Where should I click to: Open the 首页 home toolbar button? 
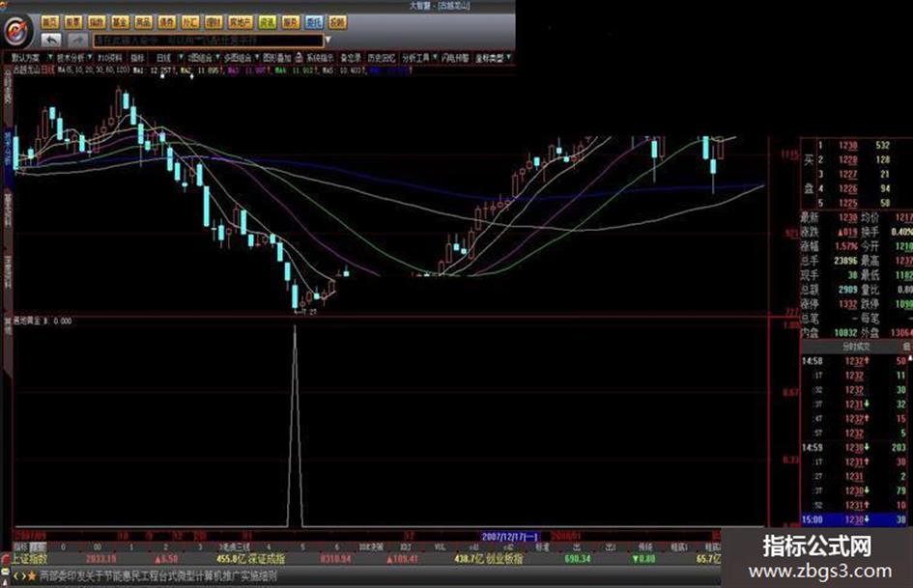point(50,22)
